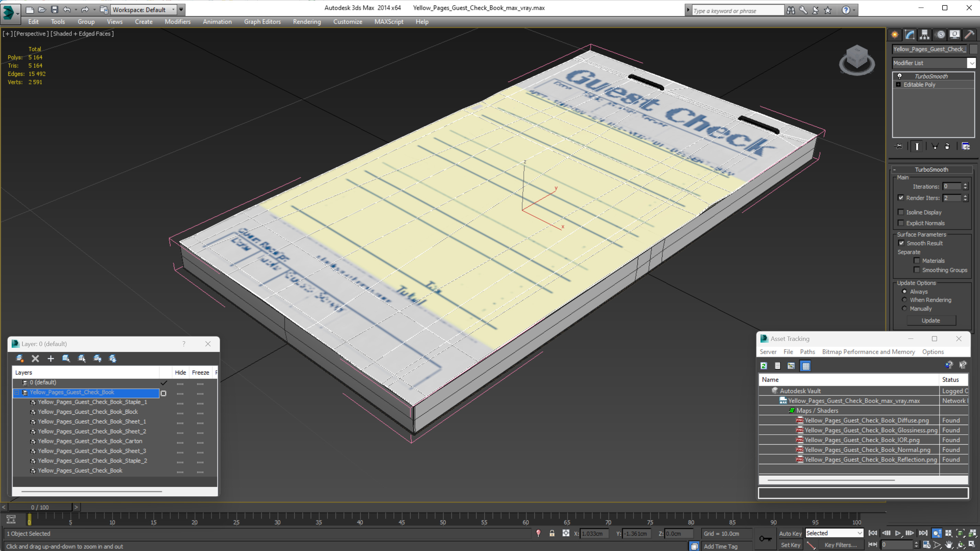Viewport: 980px width, 551px height.
Task: Open the Modify command panel tab
Action: 910,35
